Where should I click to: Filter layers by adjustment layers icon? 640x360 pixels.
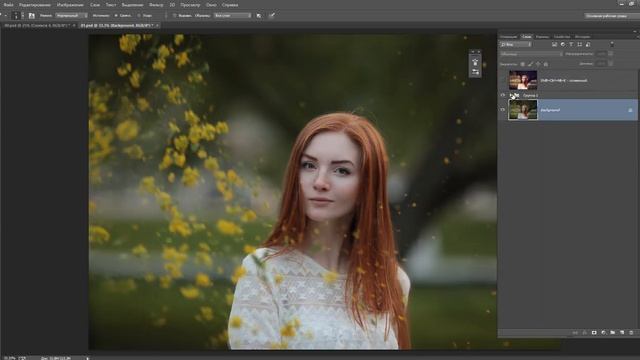coord(563,44)
